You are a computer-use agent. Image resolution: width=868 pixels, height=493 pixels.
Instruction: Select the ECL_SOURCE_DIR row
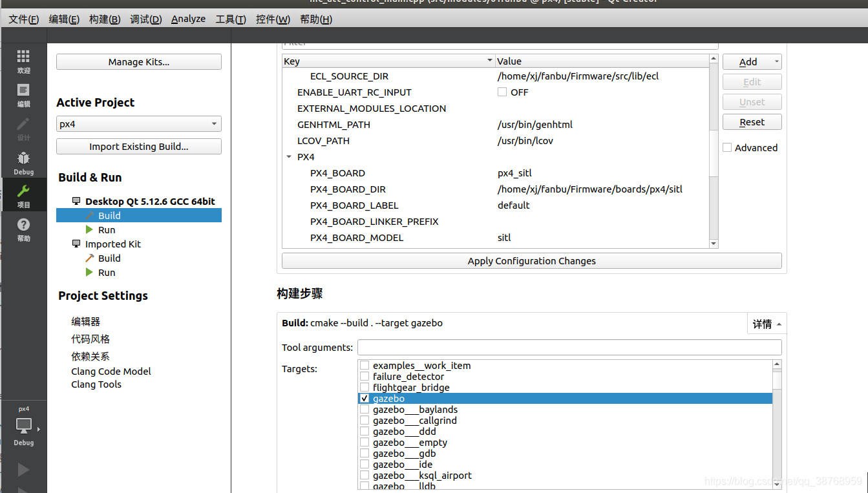[496, 76]
